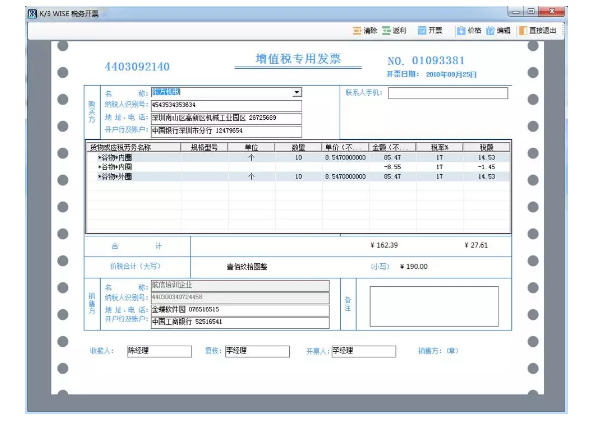Select the buyer 名称 combo box text
Image resolution: width=609 pixels, height=421 pixels.
[166, 92]
